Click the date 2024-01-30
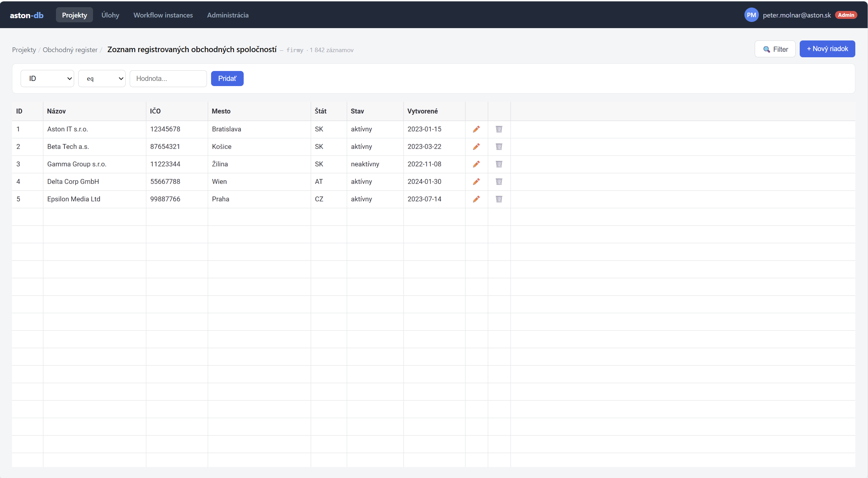The width and height of the screenshot is (868, 478). (x=434, y=182)
